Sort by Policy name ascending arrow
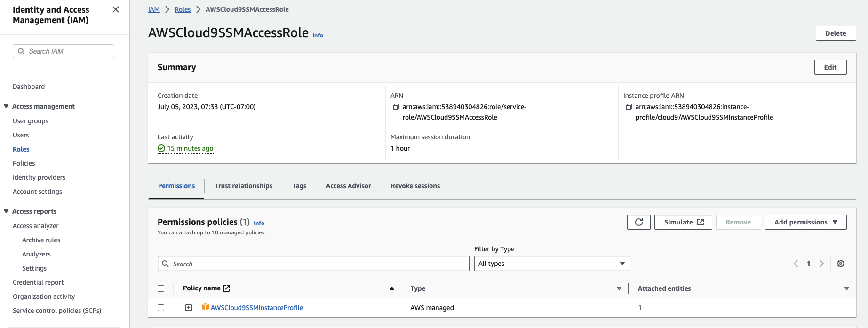 coord(392,288)
